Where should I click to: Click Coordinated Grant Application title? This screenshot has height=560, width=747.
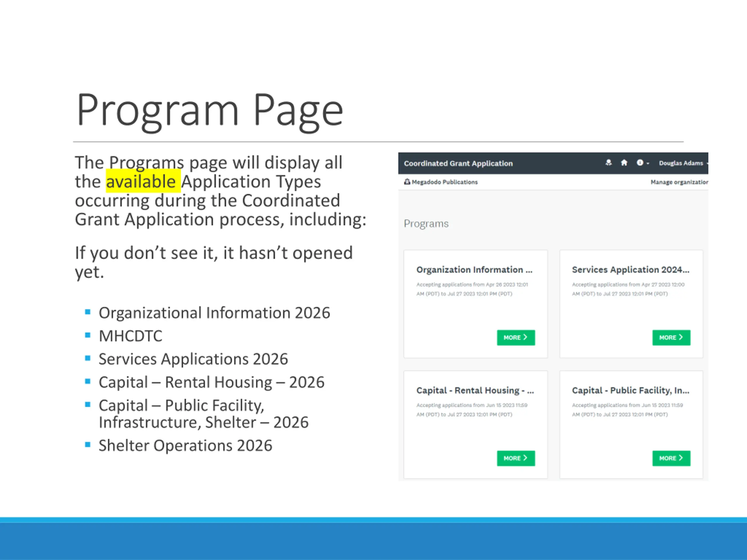pyautogui.click(x=458, y=163)
